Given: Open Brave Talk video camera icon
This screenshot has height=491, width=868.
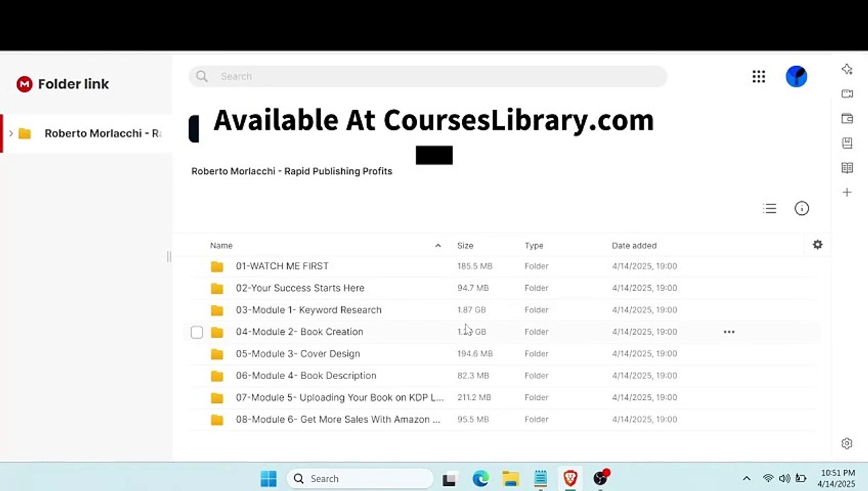Looking at the screenshot, I should (x=847, y=93).
